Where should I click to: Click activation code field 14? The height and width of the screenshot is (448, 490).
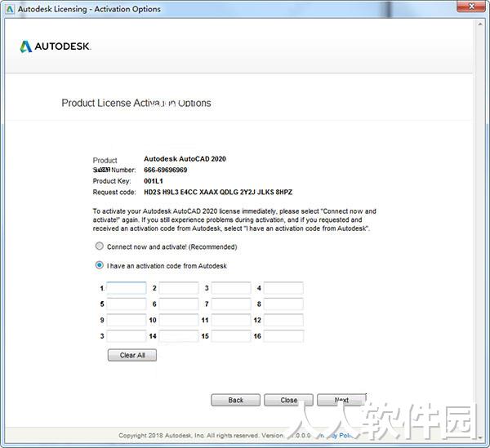coord(179,336)
